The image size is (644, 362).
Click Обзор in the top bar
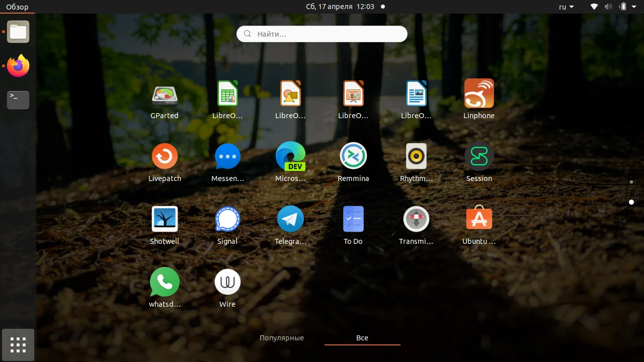tap(17, 7)
